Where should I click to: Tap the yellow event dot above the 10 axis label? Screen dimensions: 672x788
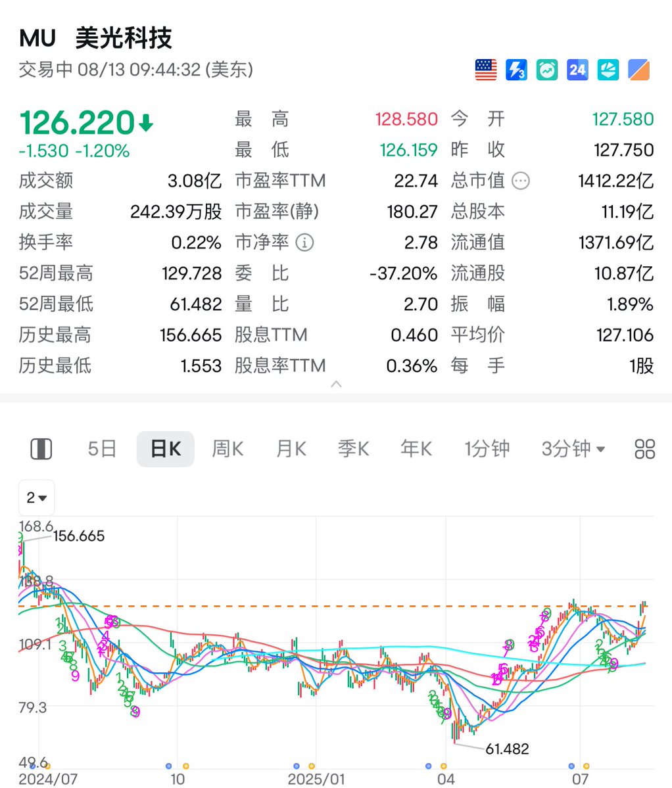(x=186, y=766)
